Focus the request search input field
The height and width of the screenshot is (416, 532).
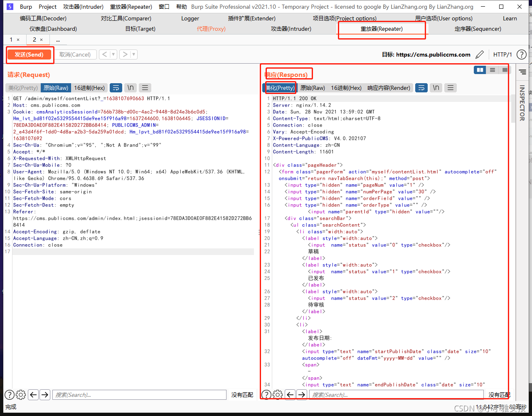pos(139,395)
